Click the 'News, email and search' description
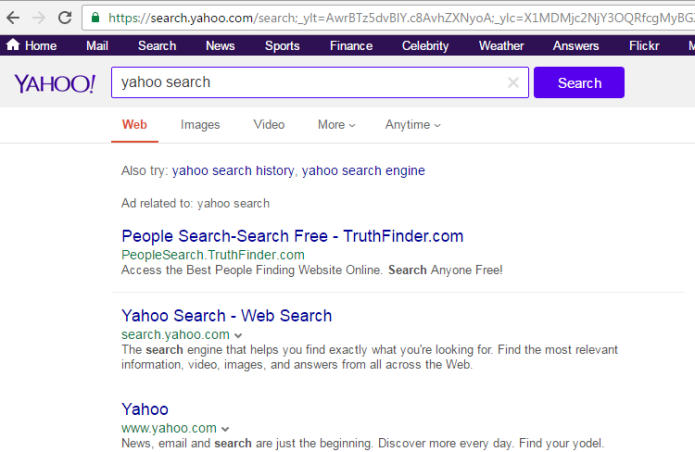695x452 pixels. (363, 443)
